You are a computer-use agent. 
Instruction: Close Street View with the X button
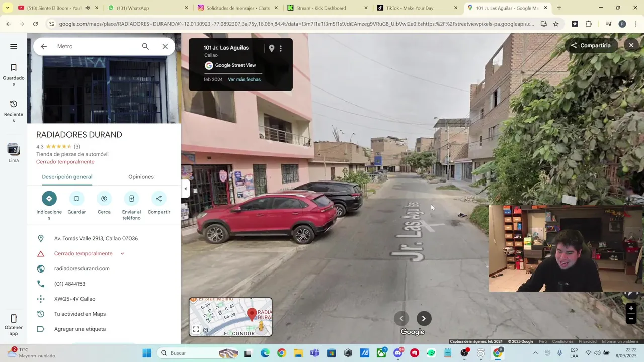pos(631,45)
